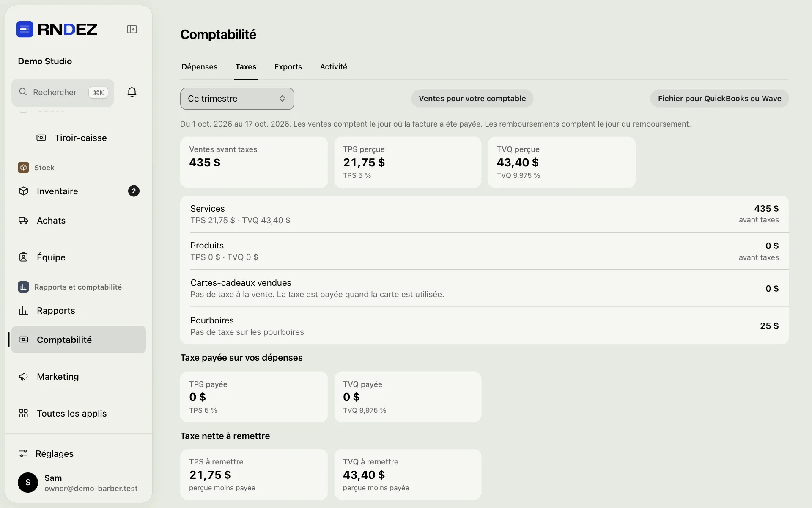This screenshot has width=812, height=508.
Task: Click the Rapports bar chart icon
Action: [24, 310]
